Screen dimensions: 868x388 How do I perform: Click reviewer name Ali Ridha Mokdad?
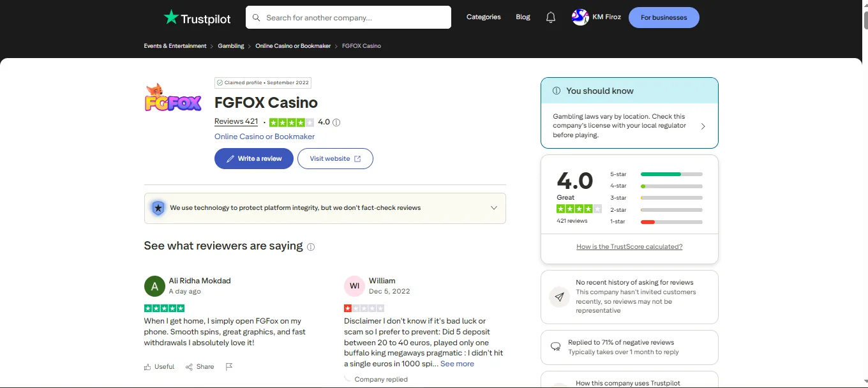tap(200, 281)
